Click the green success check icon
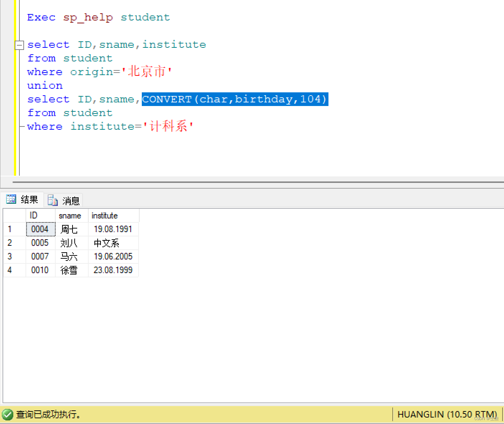 click(x=7, y=414)
